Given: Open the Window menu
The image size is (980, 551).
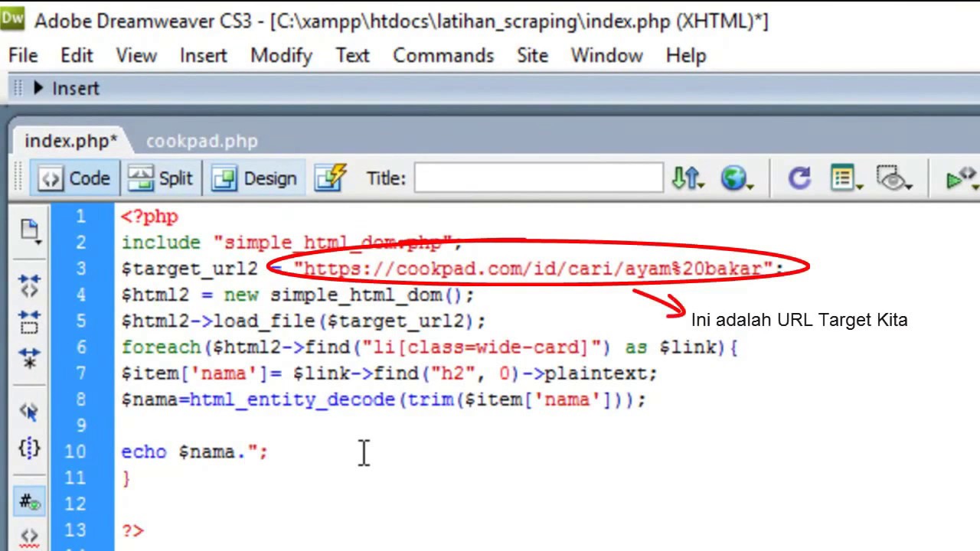Looking at the screenshot, I should [x=607, y=56].
